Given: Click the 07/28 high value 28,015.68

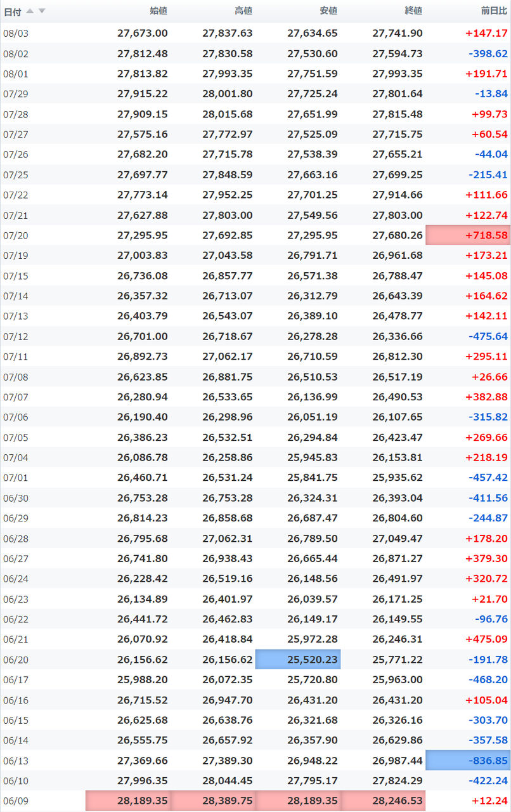Looking at the screenshot, I should 228,114.
